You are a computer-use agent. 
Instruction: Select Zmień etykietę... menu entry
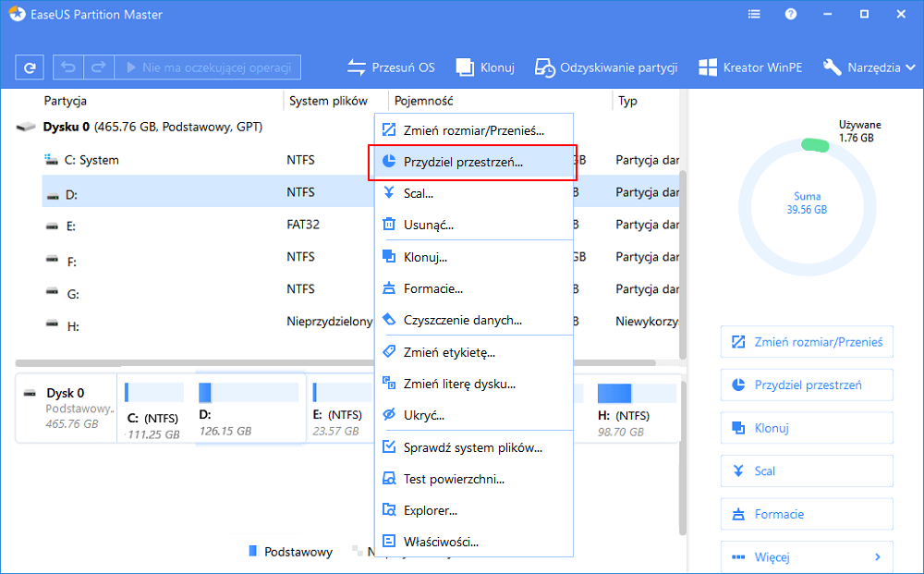point(474,352)
